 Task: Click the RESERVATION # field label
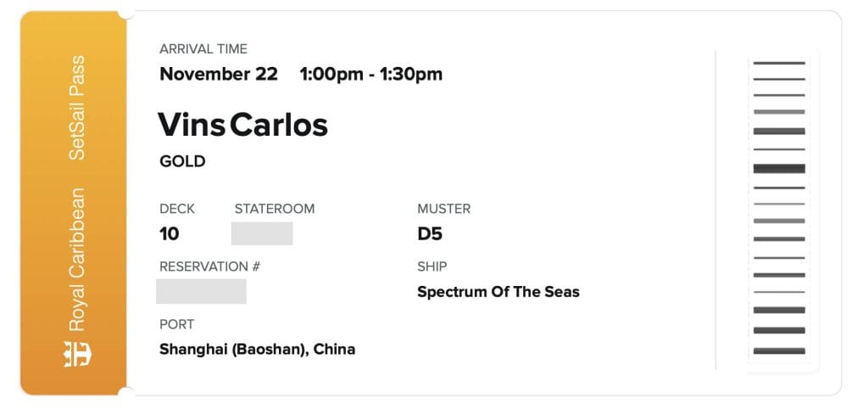(209, 266)
